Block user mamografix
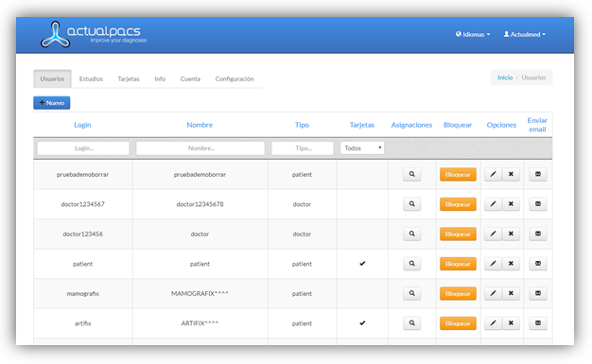Screen dimensions: 592x364 click(x=458, y=294)
